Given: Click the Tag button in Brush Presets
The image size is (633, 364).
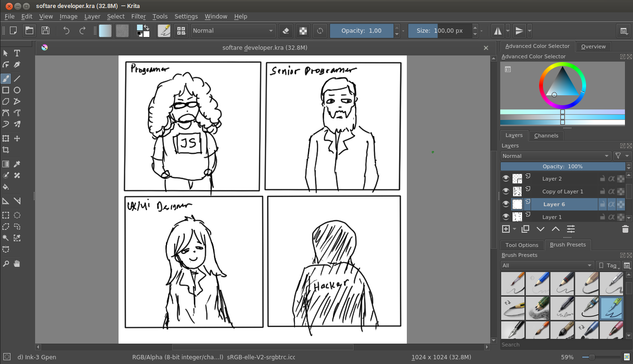Looking at the screenshot, I should coord(607,265).
